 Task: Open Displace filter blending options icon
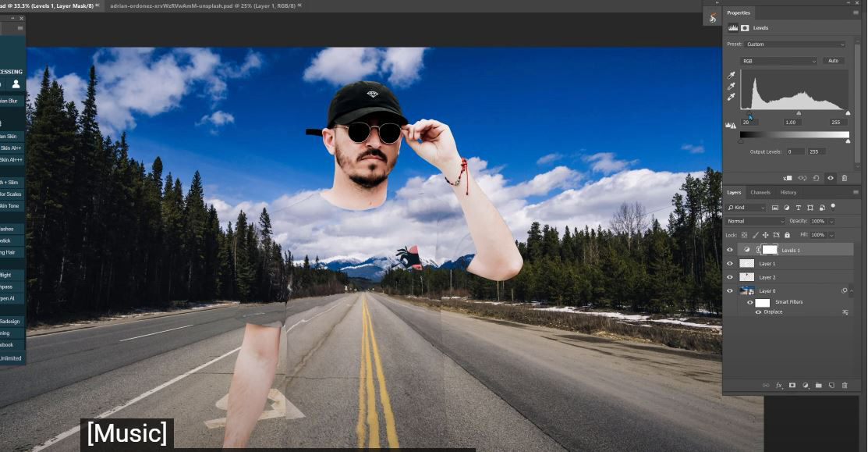click(x=845, y=312)
